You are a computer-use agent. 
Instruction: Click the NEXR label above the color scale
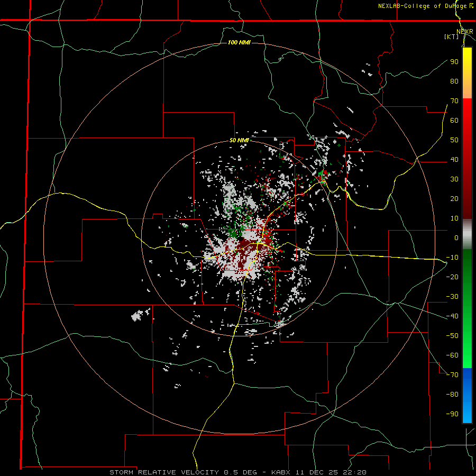click(x=465, y=32)
